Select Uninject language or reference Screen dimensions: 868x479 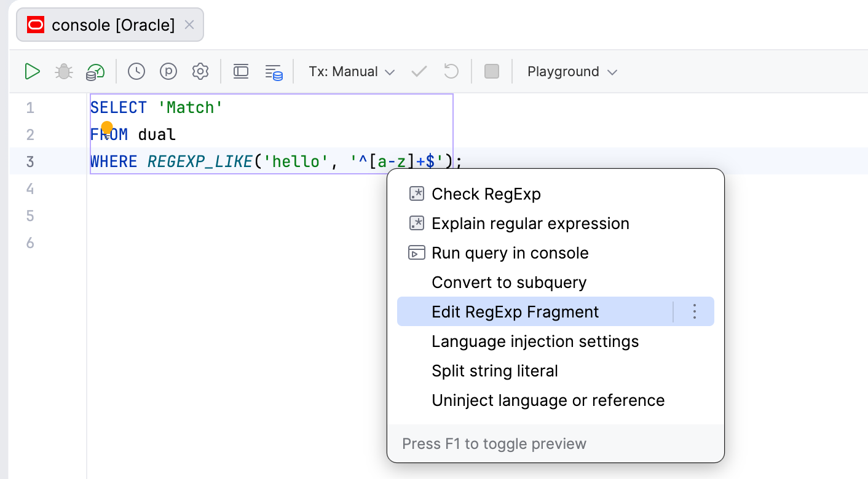(556, 400)
